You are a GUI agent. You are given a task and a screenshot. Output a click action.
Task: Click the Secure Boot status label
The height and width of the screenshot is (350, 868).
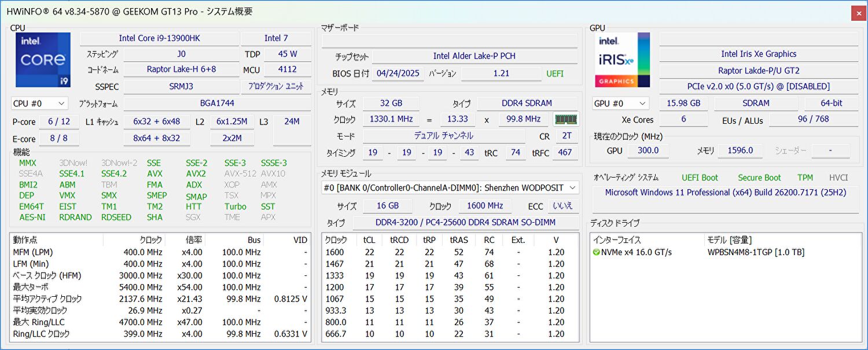point(759,178)
